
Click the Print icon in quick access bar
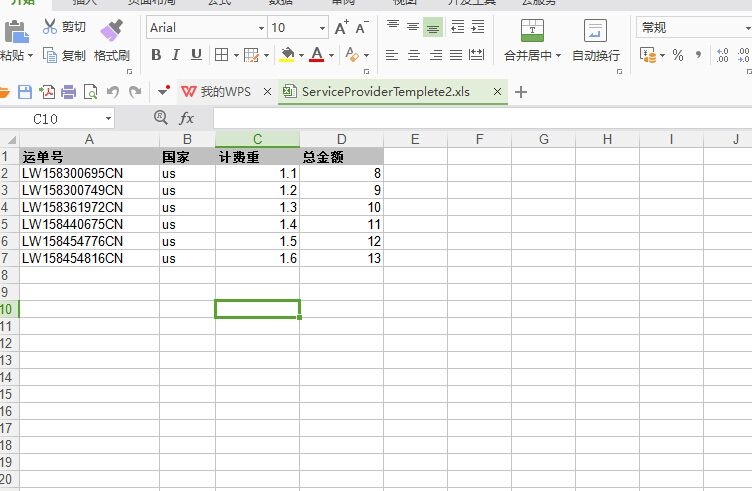(x=68, y=92)
